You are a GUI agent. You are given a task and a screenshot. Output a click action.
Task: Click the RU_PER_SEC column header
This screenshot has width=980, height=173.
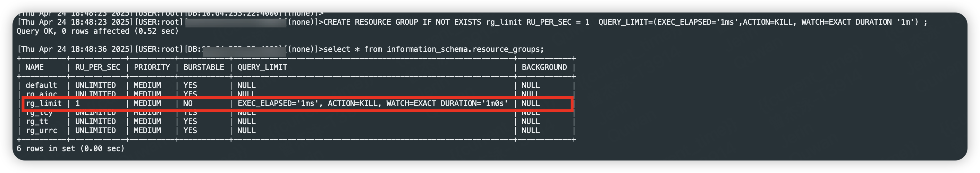tap(98, 67)
